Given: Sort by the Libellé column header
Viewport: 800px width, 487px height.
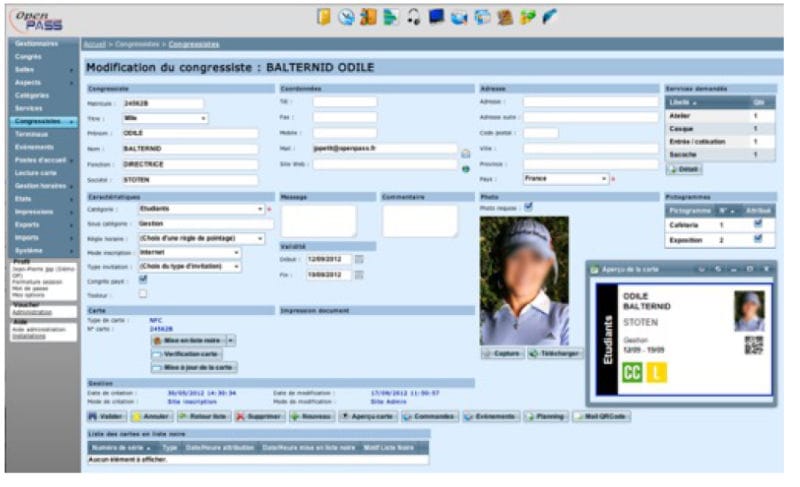Looking at the screenshot, I should click(682, 102).
